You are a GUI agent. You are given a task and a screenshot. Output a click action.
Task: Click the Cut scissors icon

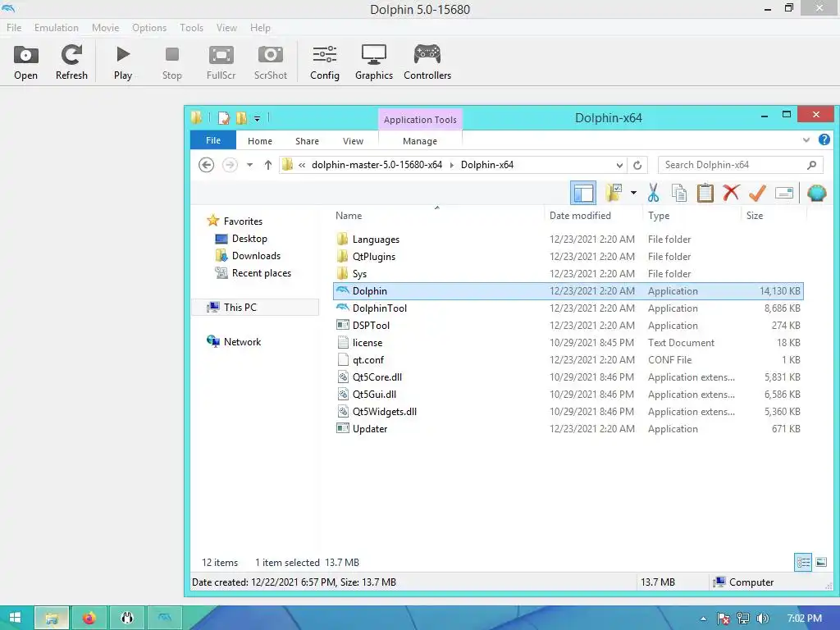click(x=653, y=193)
